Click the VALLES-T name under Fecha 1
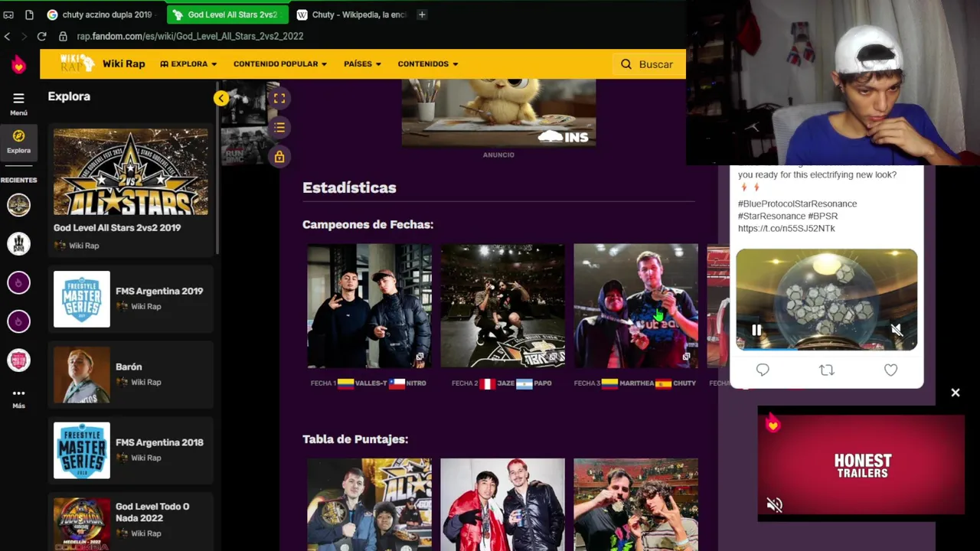Screen dimensions: 980x551 [371, 383]
